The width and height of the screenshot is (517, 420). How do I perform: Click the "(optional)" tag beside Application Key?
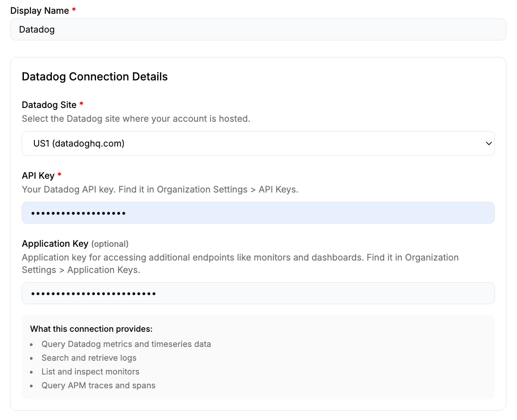tap(110, 244)
